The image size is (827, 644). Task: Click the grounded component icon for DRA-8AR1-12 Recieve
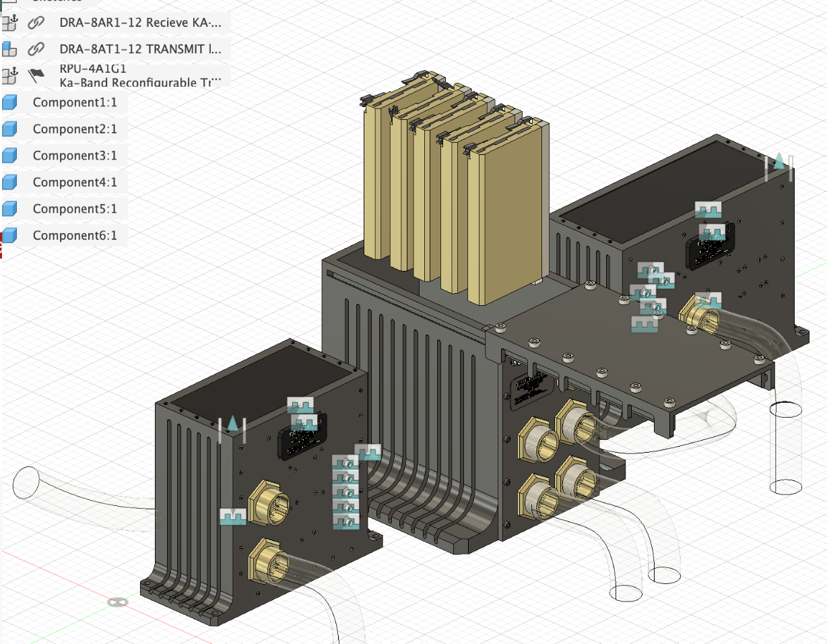tap(9, 24)
